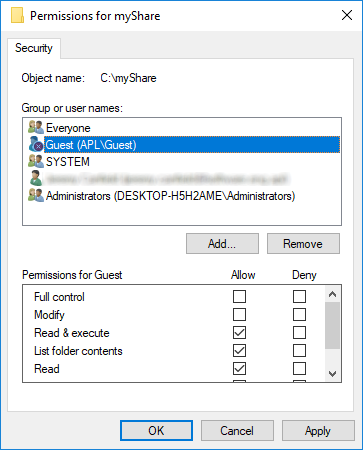Allow Full control for Guest
This screenshot has height=450, width=363.
point(239,296)
